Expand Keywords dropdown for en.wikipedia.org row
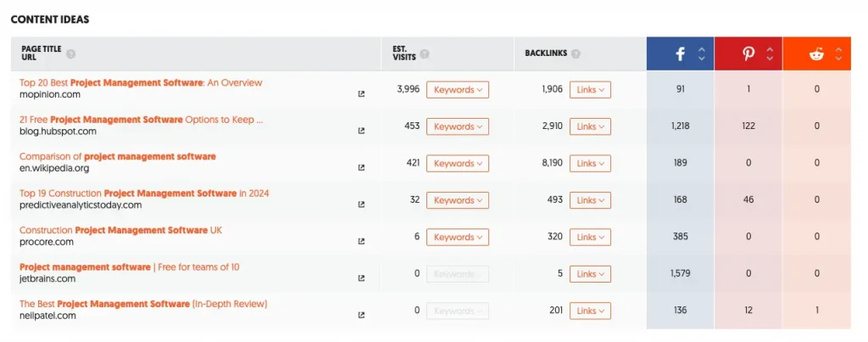The image size is (868, 342). [457, 163]
